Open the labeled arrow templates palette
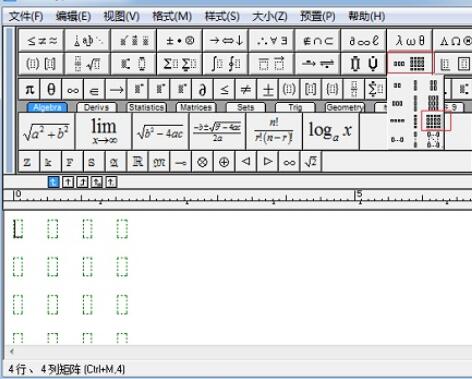Image resolution: width=472 pixels, height=379 pixels. click(x=318, y=63)
